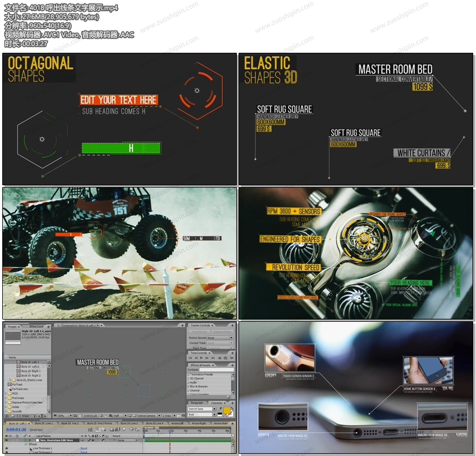Open the Arrow Left timeline tab

[x=177, y=423]
